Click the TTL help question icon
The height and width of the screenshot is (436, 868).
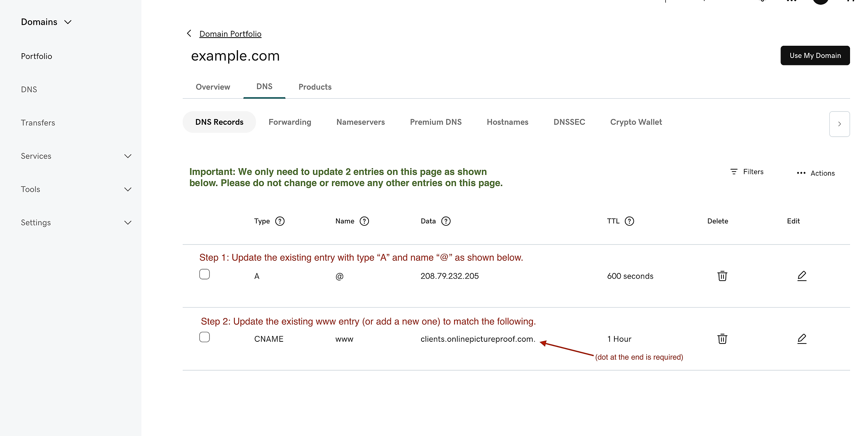(629, 221)
